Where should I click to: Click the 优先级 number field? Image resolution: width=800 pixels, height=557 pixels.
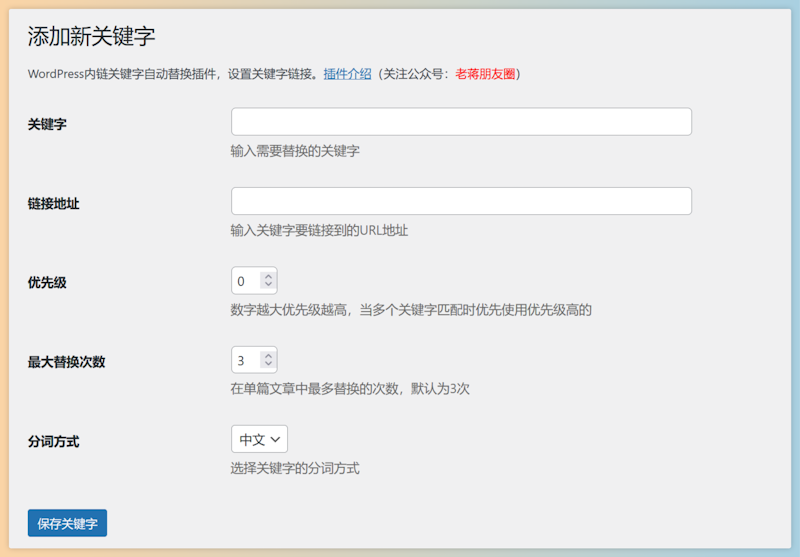click(245, 281)
